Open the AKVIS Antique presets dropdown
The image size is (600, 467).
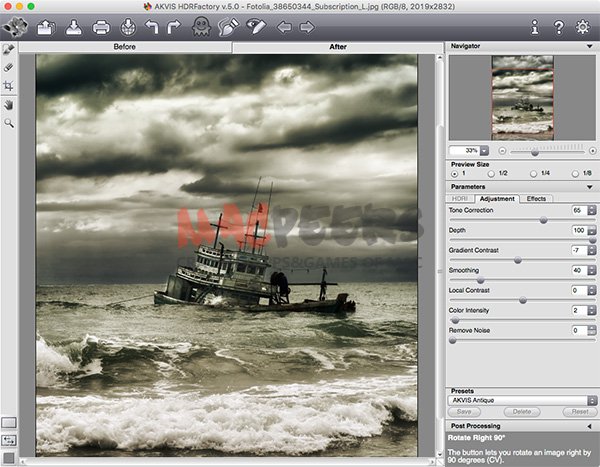click(521, 399)
